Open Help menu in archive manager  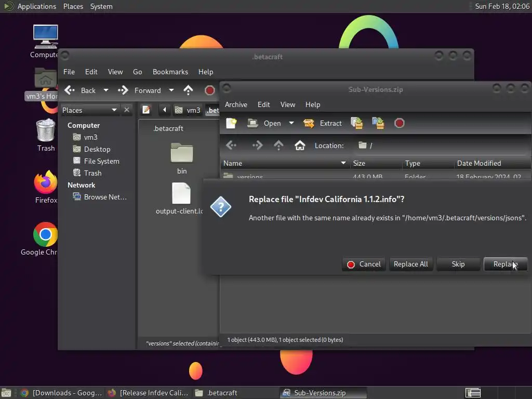312,104
